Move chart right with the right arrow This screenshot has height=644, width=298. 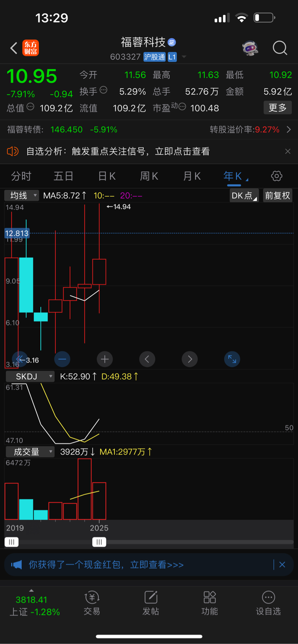(x=190, y=359)
